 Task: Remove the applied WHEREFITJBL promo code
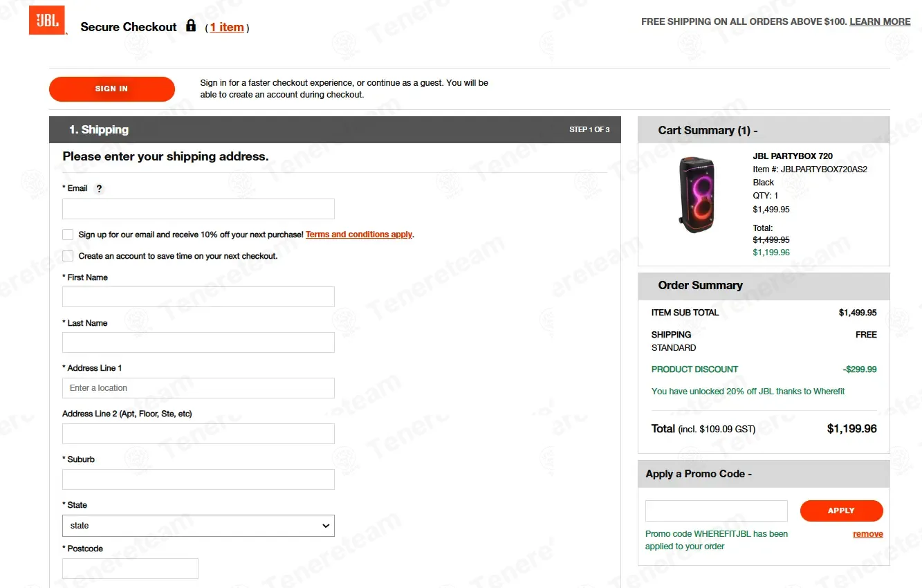[x=867, y=534]
